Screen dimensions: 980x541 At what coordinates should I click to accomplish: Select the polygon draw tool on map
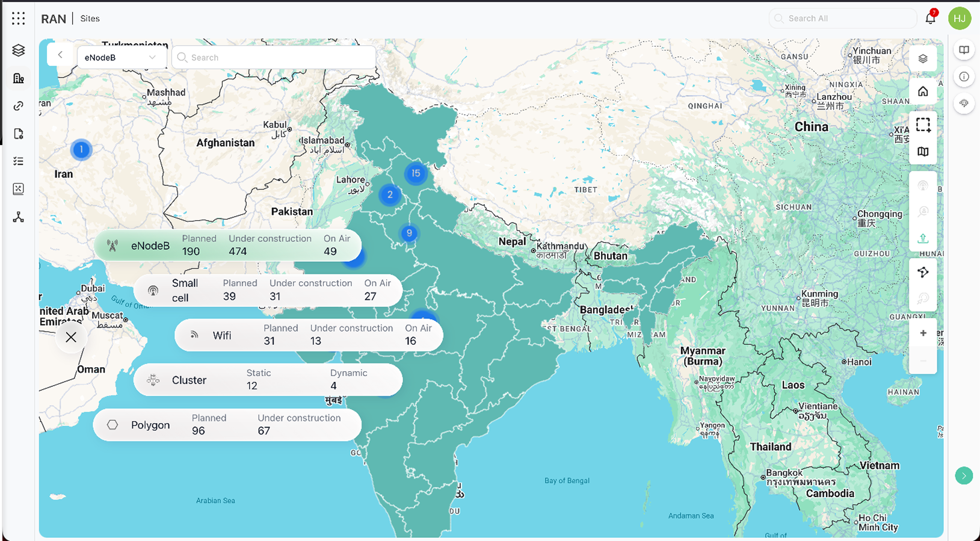click(x=923, y=272)
